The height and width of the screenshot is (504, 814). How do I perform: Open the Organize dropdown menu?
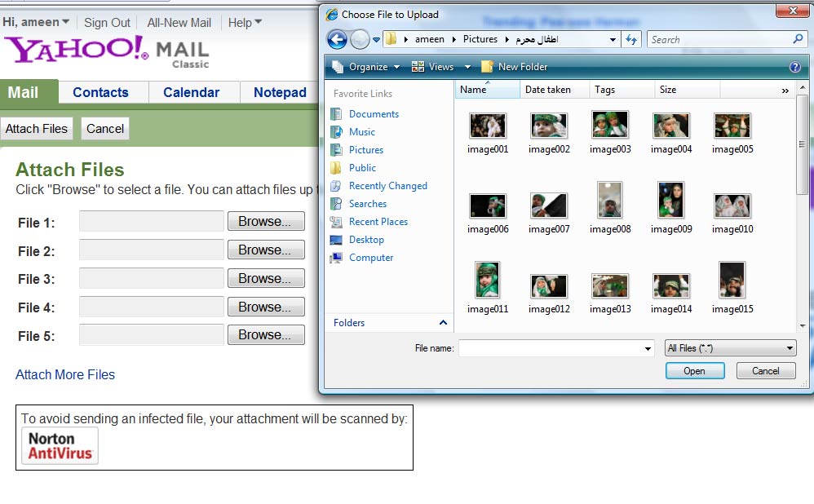coord(366,67)
